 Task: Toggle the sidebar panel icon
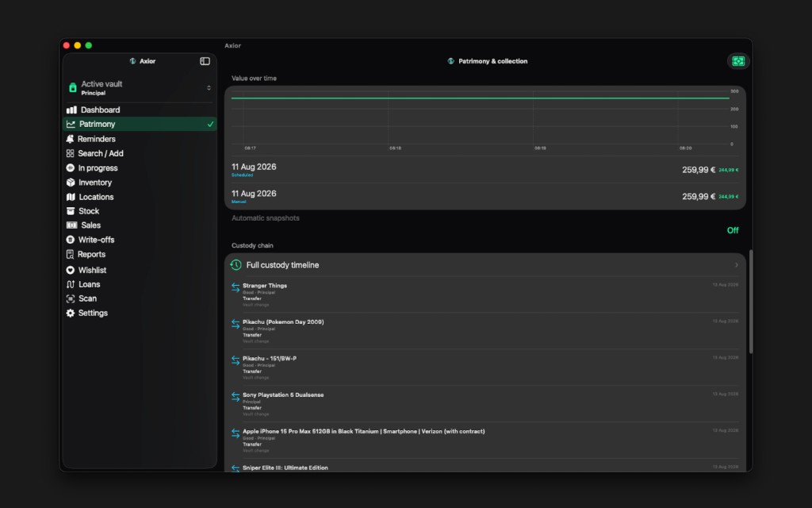pos(205,61)
